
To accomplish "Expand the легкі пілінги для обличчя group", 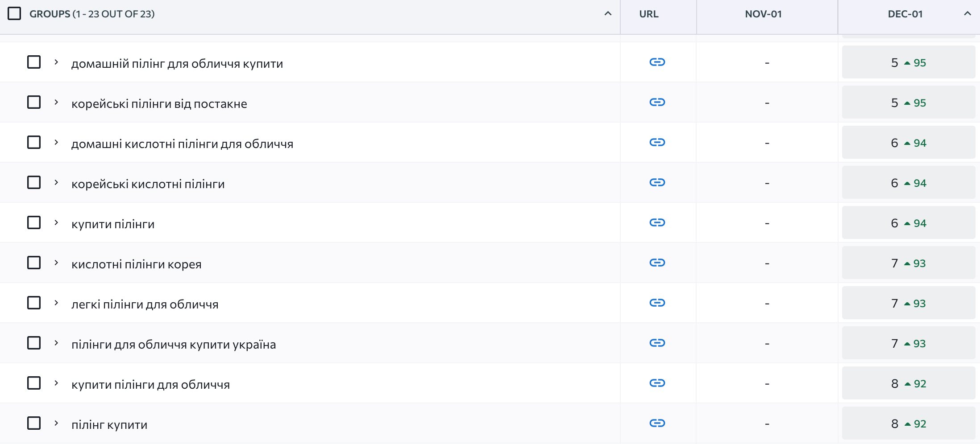I will (56, 303).
